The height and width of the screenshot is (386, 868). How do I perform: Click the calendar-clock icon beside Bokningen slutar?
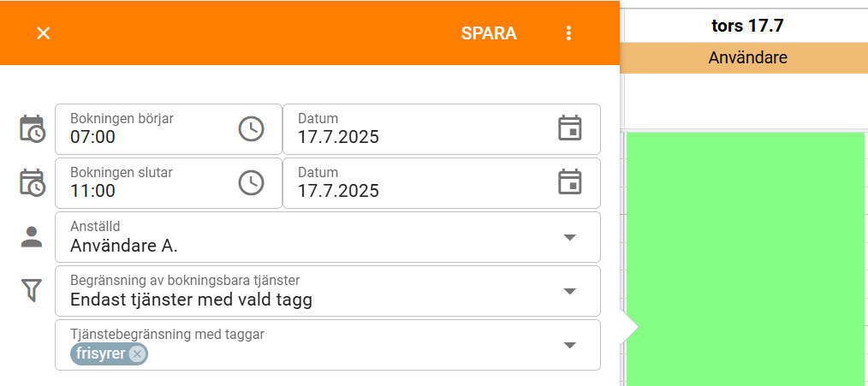click(x=33, y=183)
